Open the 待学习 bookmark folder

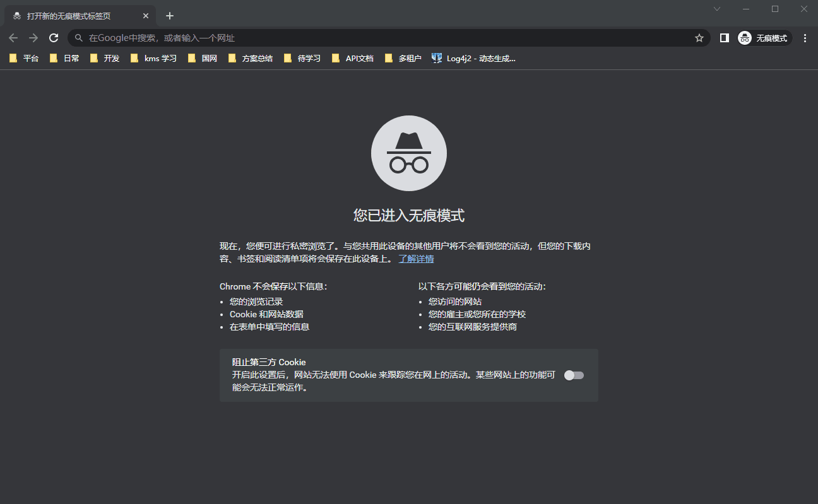(302, 58)
